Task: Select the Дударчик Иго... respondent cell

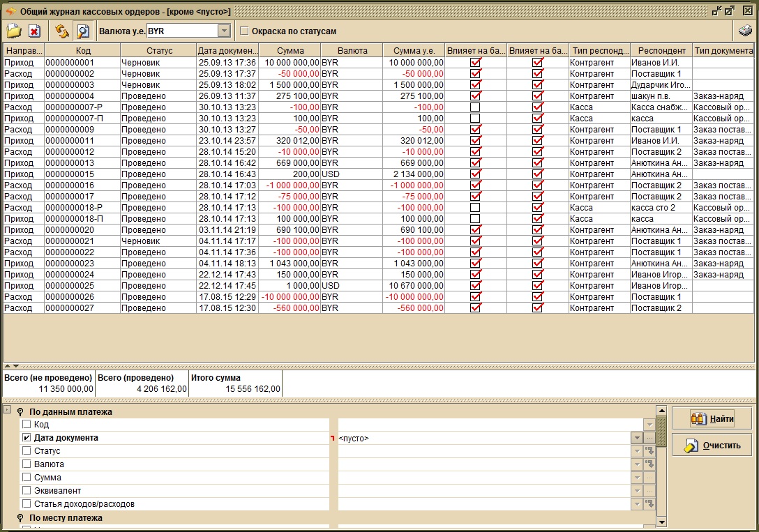Action: (661, 84)
